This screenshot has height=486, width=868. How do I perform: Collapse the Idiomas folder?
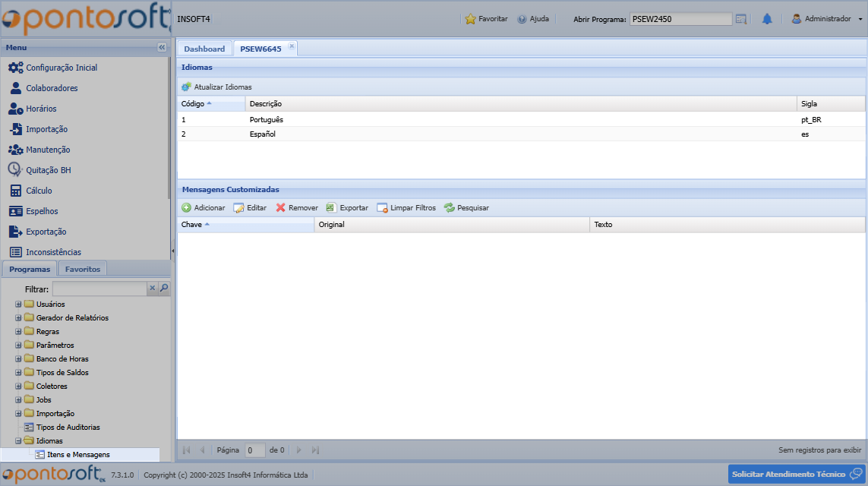tap(18, 441)
